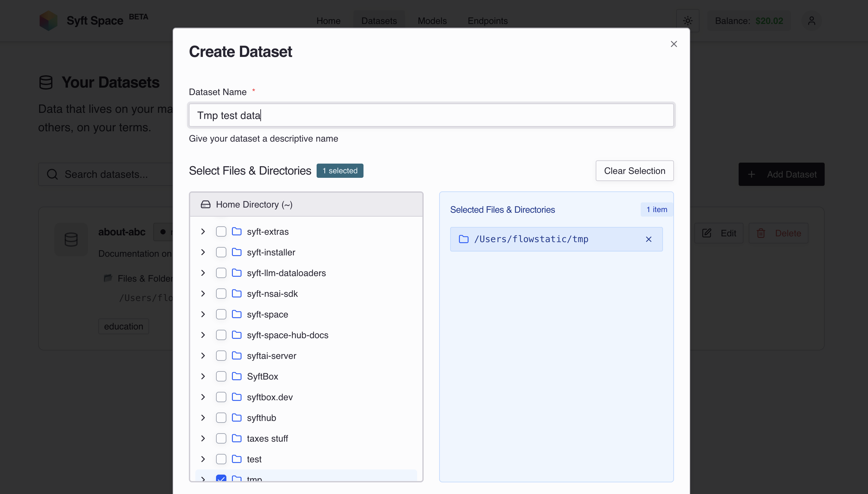Click the search magnifier icon
Image resolution: width=868 pixels, height=494 pixels.
52,174
